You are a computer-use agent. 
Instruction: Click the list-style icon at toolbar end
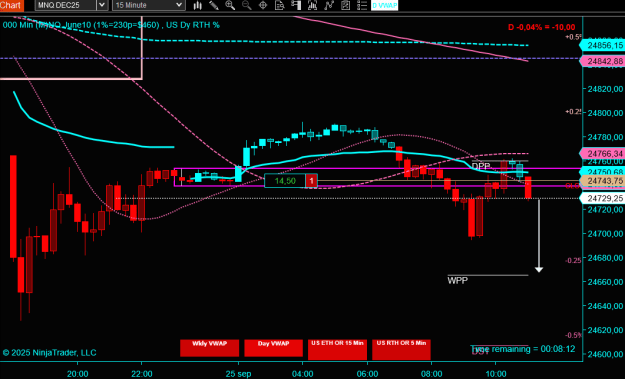[x=362, y=5]
